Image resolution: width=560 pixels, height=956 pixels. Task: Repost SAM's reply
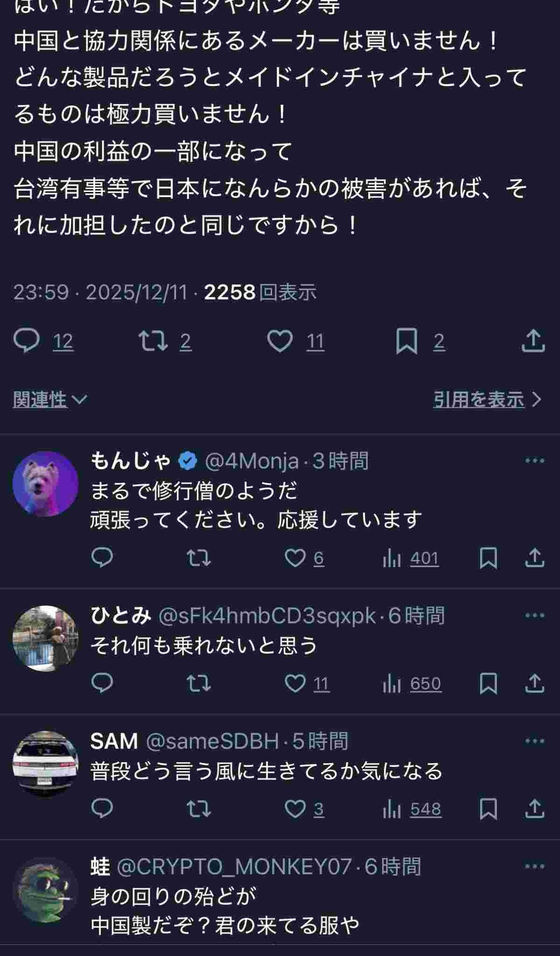click(199, 809)
